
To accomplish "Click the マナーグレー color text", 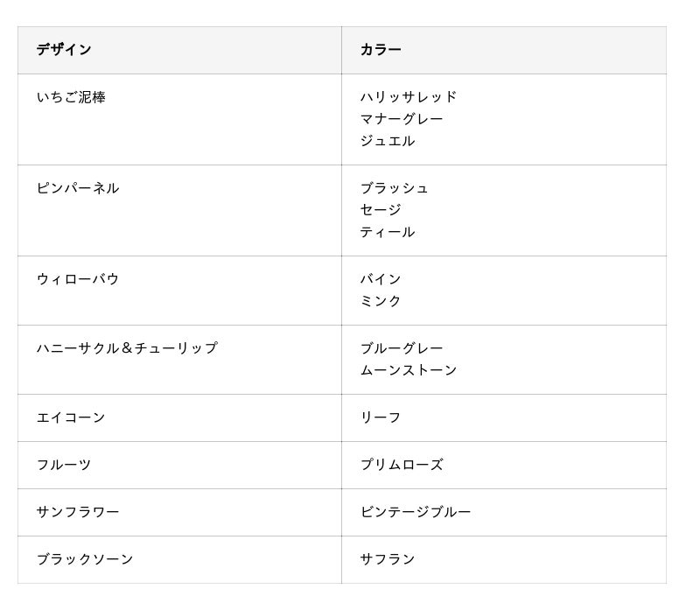I will tap(402, 119).
